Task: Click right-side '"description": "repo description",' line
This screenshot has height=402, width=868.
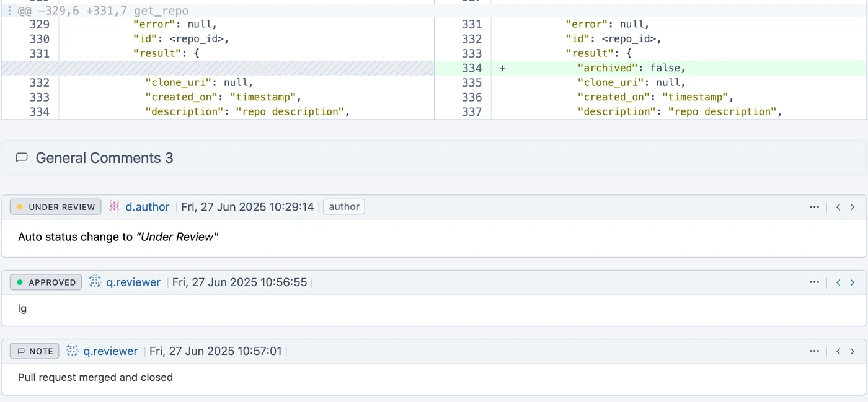Action: 680,111
